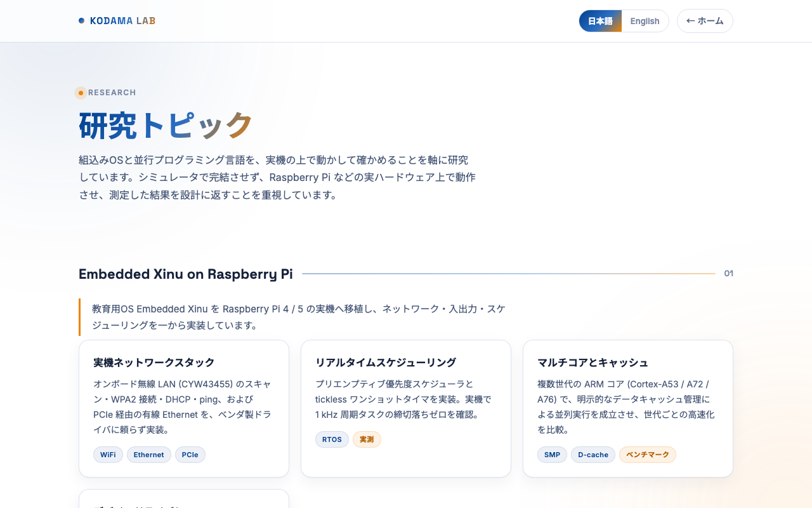Click the 複数世代の ARM コア card description

pyautogui.click(x=627, y=407)
